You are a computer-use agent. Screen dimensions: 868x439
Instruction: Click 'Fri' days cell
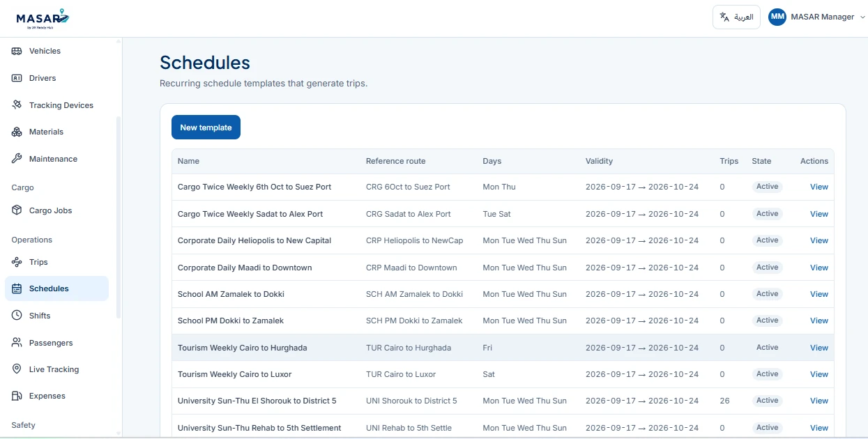coord(488,348)
